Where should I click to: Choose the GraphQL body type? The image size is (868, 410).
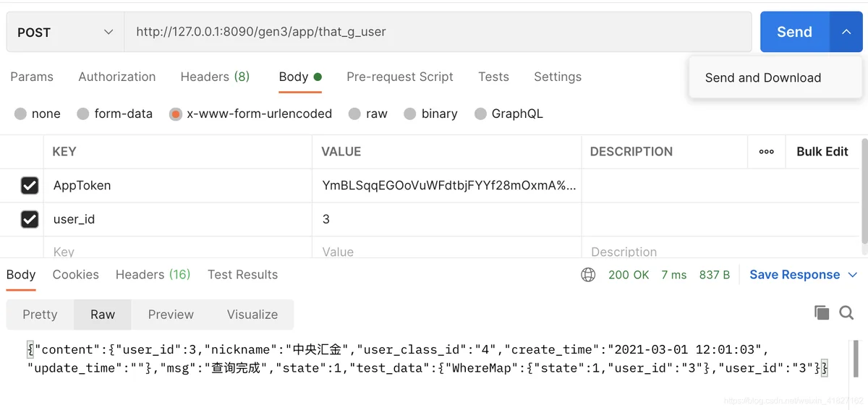[480, 114]
